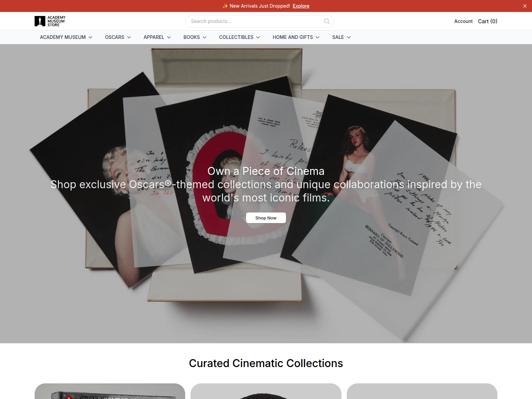Open the middle collection card thumbnail
Screen dimensions: 532x399
click(x=266, y=391)
